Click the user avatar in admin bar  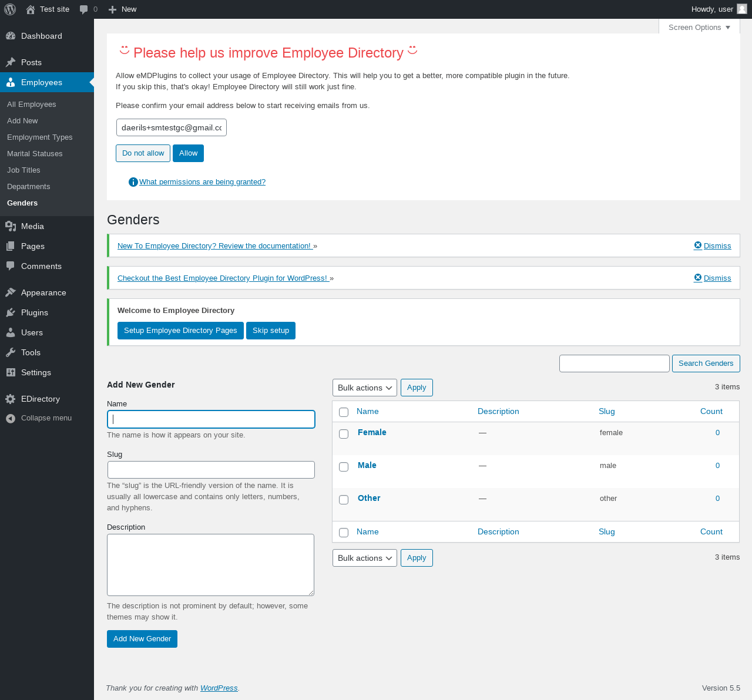742,9
